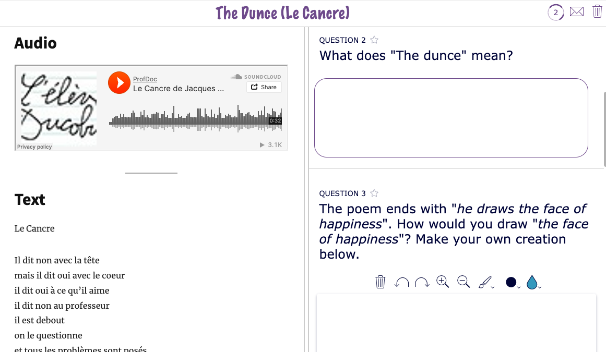Screen dimensions: 606x364
Task: Click the answer box for Question 2
Action: (451, 117)
